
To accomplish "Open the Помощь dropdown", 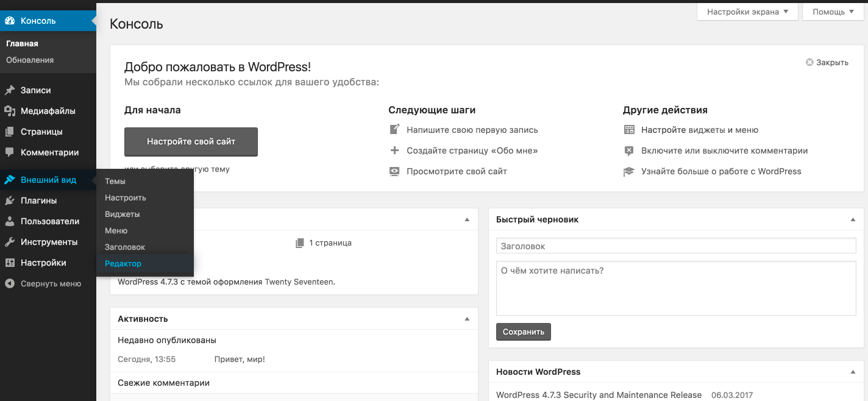I will tap(833, 12).
